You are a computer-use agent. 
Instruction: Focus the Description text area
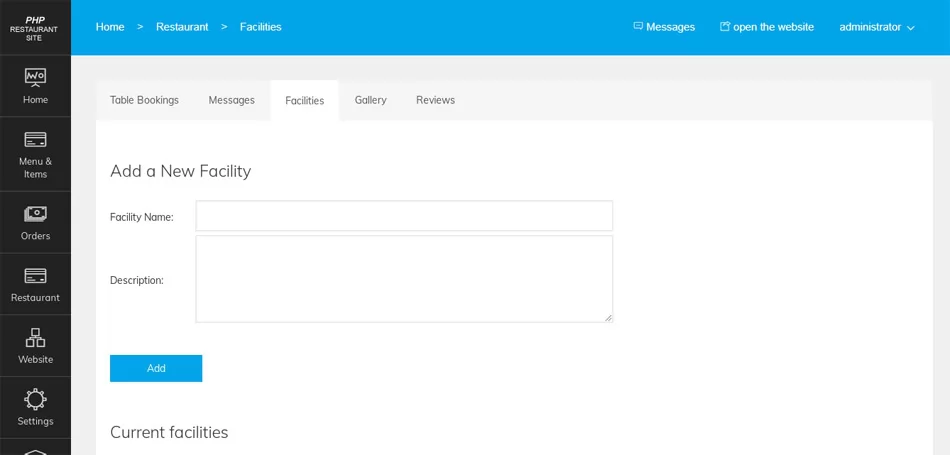(x=404, y=279)
